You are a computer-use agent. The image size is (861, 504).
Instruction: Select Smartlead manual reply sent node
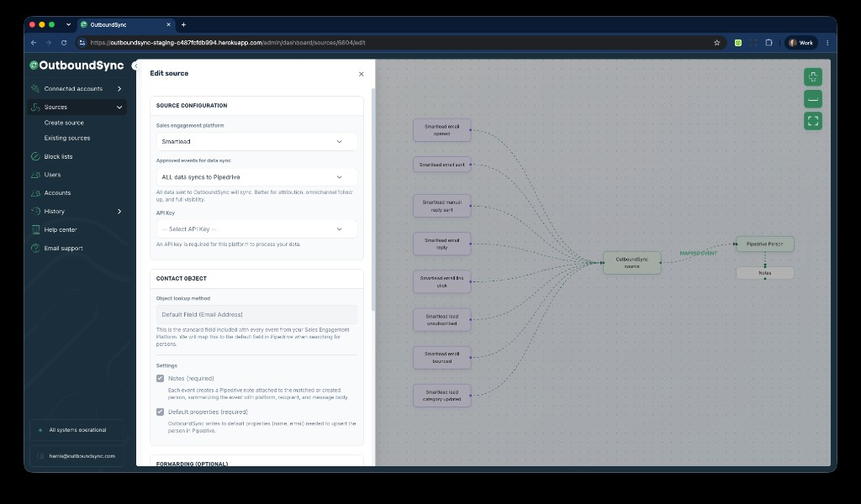coord(441,206)
